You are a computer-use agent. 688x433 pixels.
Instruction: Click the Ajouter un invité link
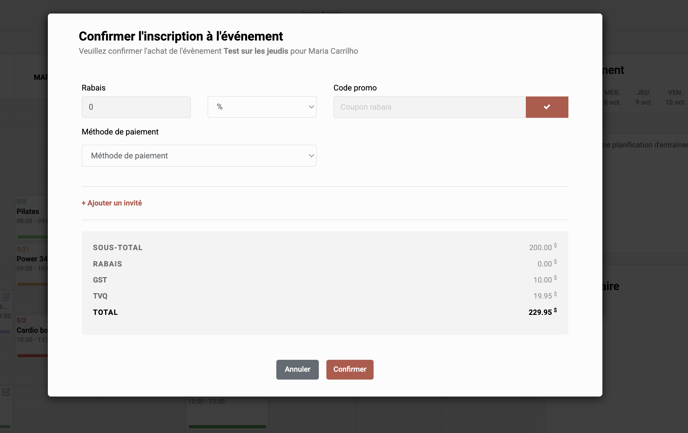click(112, 203)
